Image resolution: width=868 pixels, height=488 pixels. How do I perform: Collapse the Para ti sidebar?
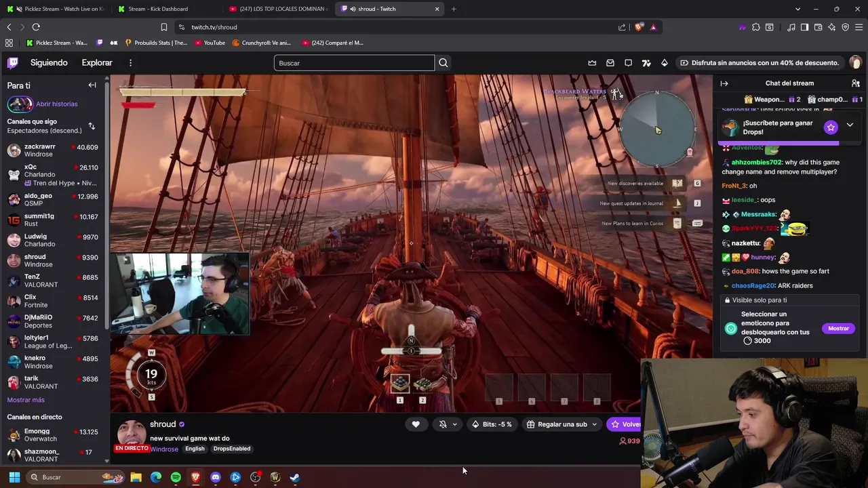pyautogui.click(x=92, y=85)
